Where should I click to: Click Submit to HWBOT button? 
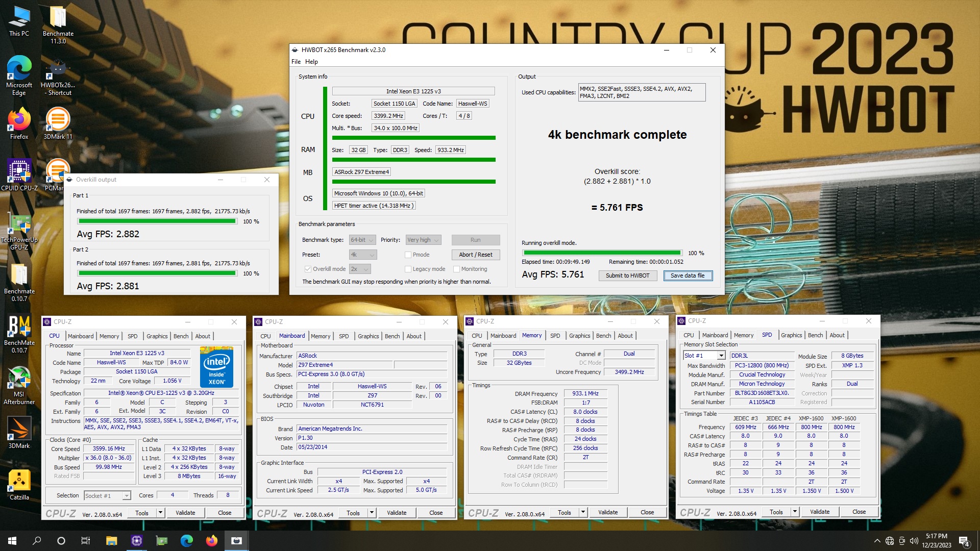627,275
